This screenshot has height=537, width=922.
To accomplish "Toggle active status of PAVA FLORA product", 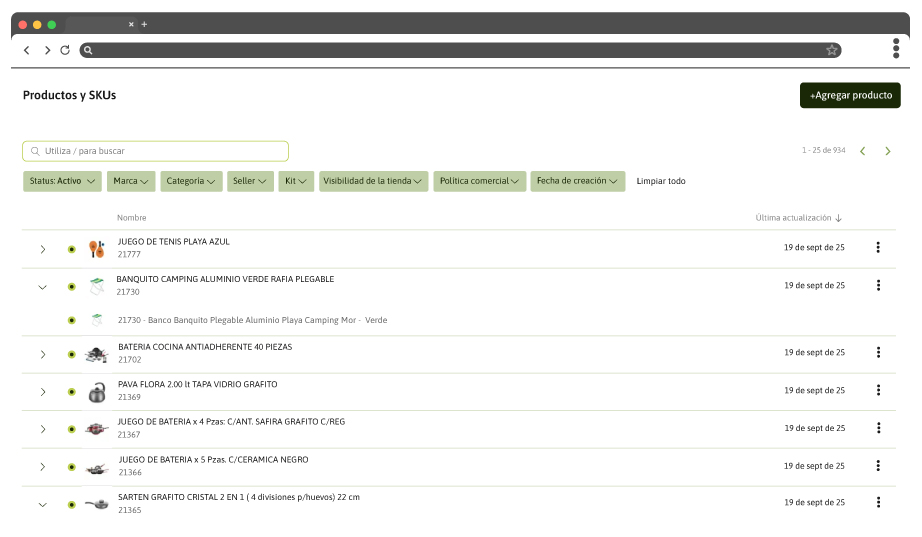I will [71, 392].
